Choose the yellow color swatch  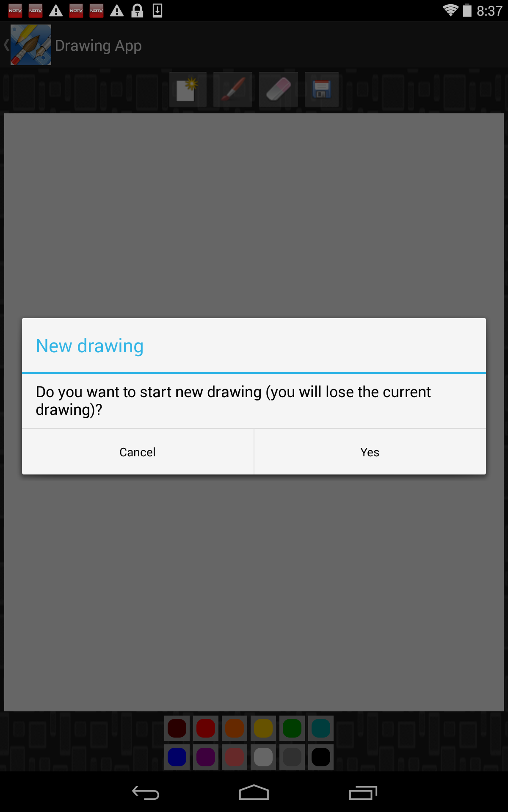point(263,728)
